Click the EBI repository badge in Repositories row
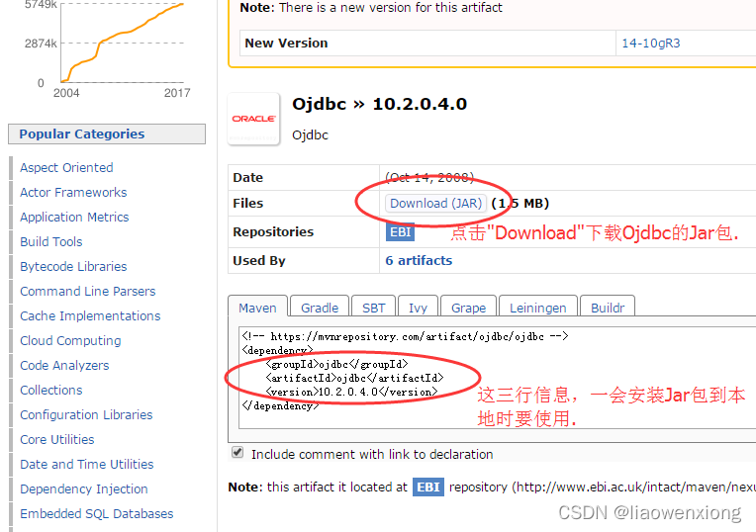Screen dimensions: 756x532 pyautogui.click(x=400, y=232)
